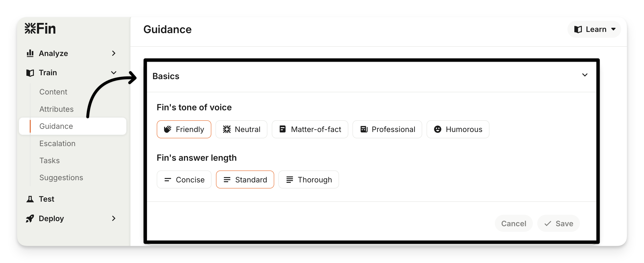Click the Friendly waving hand icon

coord(167,129)
